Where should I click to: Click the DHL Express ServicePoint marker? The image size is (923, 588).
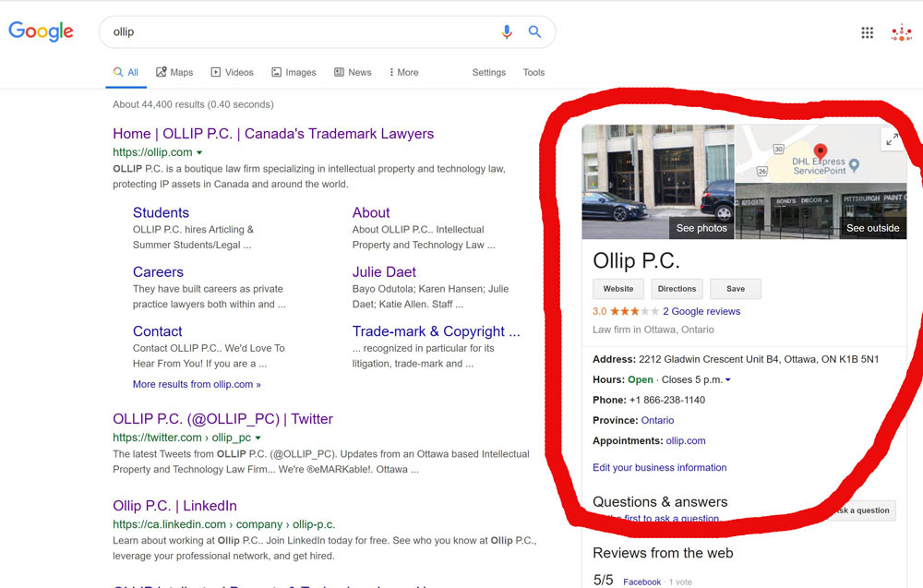pyautogui.click(x=854, y=165)
